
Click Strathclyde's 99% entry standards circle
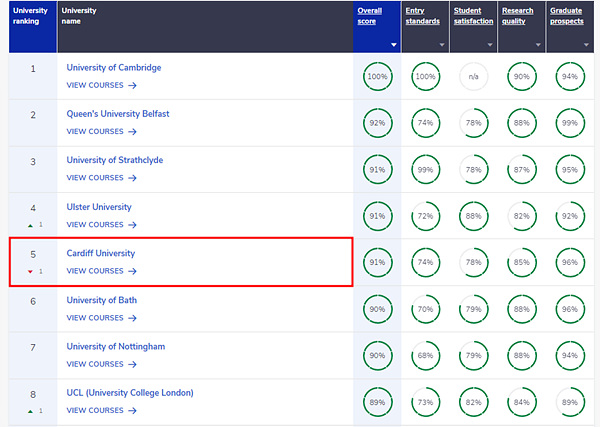426,169
